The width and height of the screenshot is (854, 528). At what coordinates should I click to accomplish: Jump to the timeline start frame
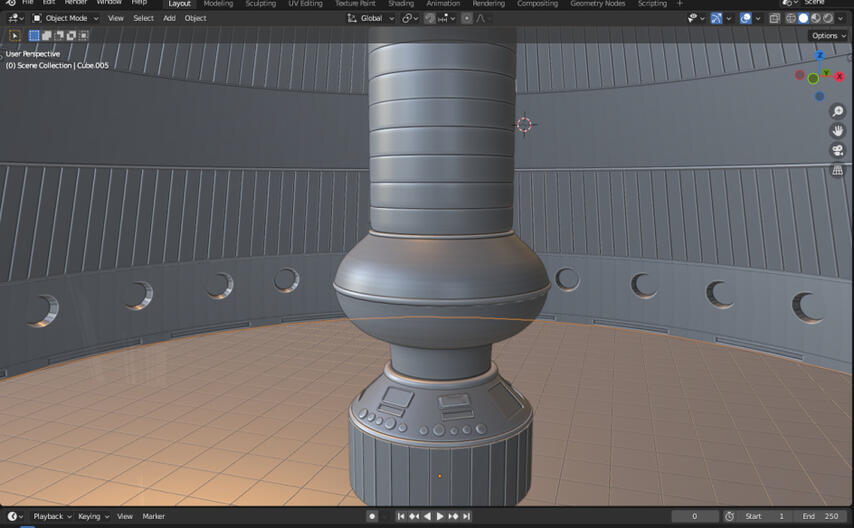[401, 516]
